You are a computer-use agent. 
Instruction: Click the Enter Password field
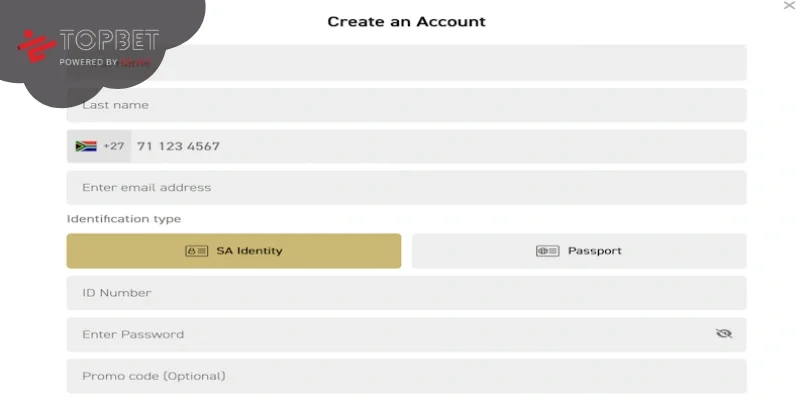(407, 335)
